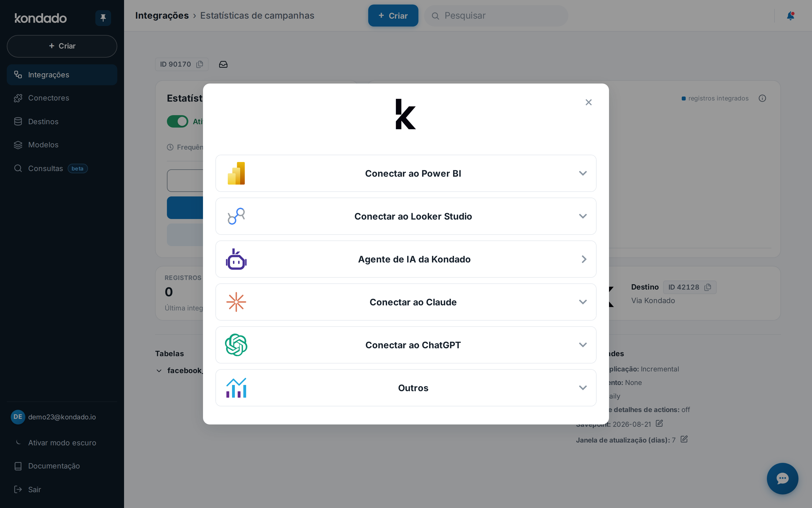
Task: Click the Kondado AI robot icon
Action: (x=236, y=259)
